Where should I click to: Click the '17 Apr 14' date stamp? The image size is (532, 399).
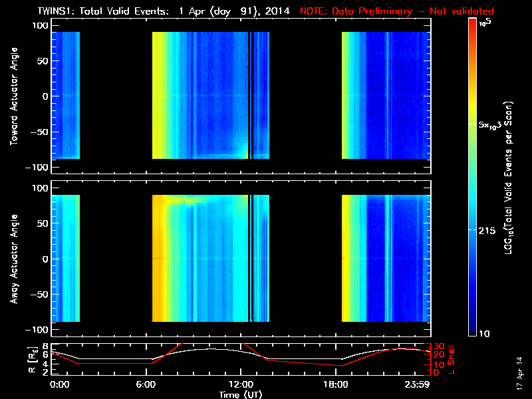[519, 373]
